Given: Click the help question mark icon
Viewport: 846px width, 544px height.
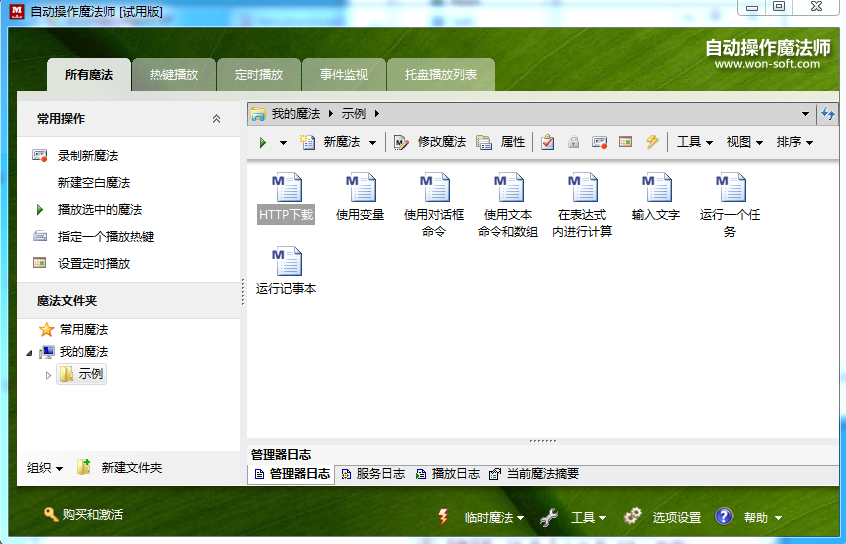Looking at the screenshot, I should click(724, 517).
